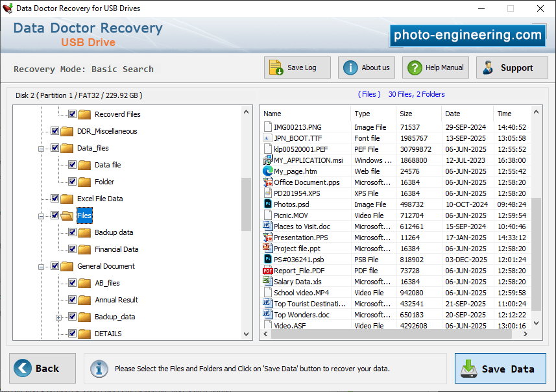Viewport: 556px width, 392px height.
Task: Click the Top Wonders.doc Word icon
Action: click(267, 314)
